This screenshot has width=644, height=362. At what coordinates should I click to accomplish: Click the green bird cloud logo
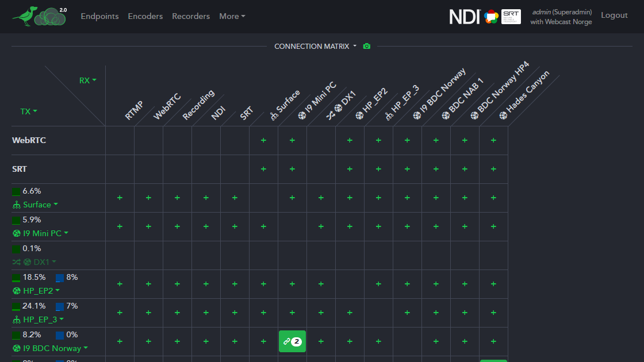click(39, 17)
